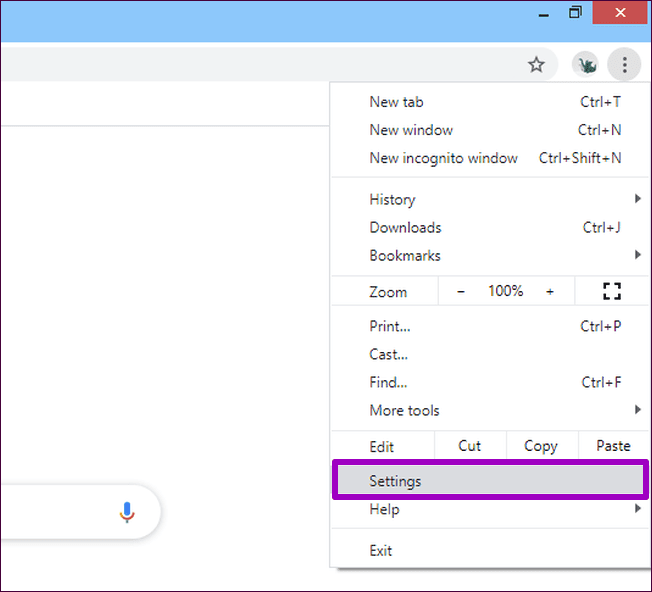
Task: Click the 100% zoom level value
Action: 505,291
